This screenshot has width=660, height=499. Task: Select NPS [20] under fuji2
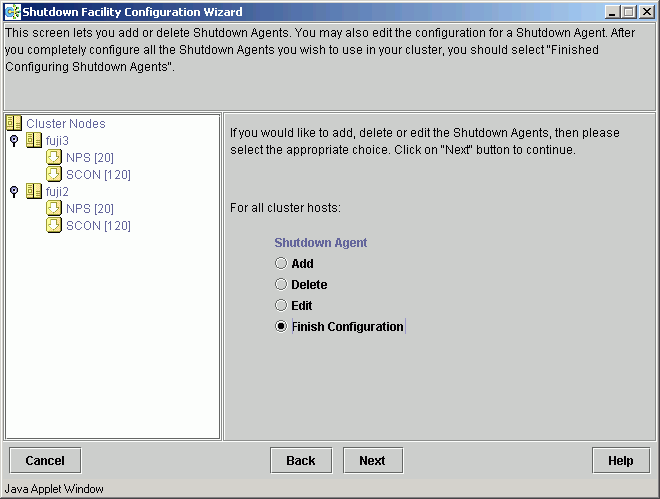point(90,209)
